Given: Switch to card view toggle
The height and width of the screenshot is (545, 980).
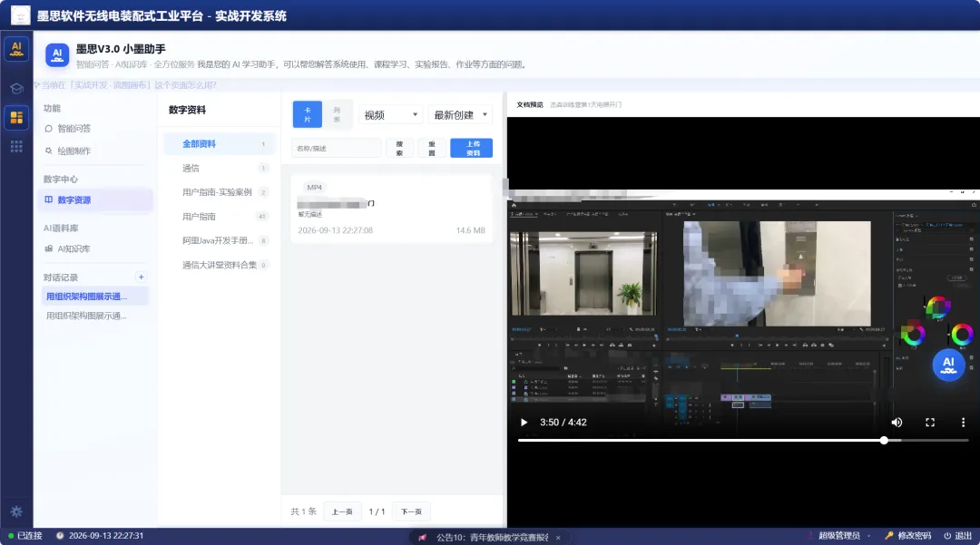Looking at the screenshot, I should pyautogui.click(x=308, y=114).
